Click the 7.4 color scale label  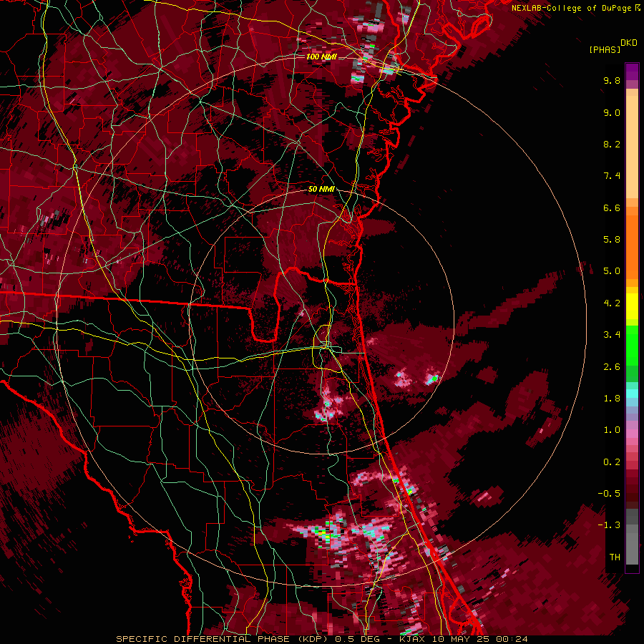click(612, 176)
